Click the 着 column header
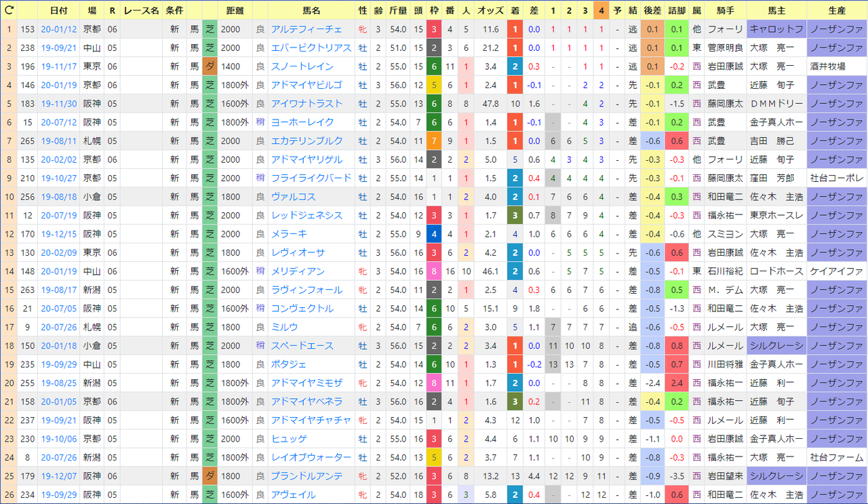This screenshot has height=504, width=868. tap(515, 11)
